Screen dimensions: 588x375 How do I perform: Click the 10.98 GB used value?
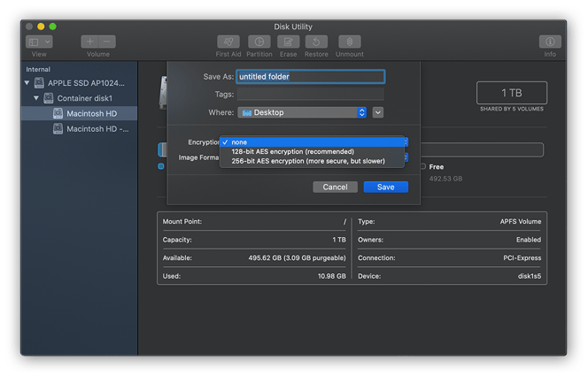click(x=331, y=276)
